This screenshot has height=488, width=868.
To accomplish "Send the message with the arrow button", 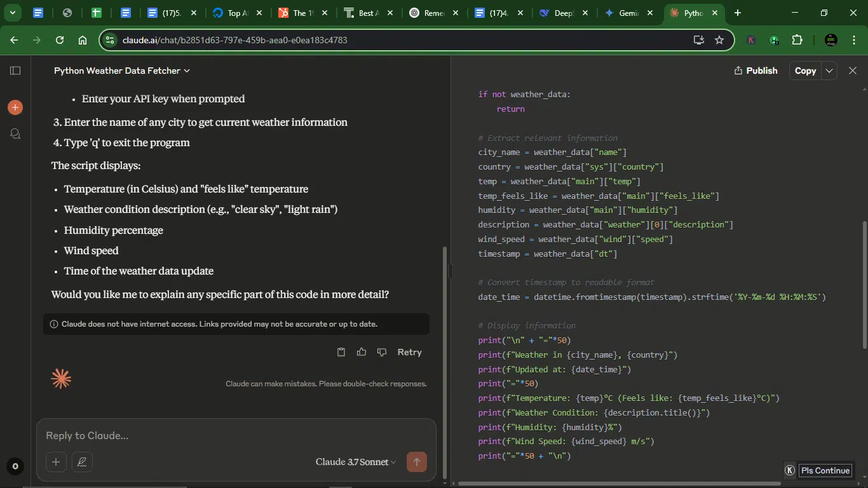I will (x=417, y=462).
